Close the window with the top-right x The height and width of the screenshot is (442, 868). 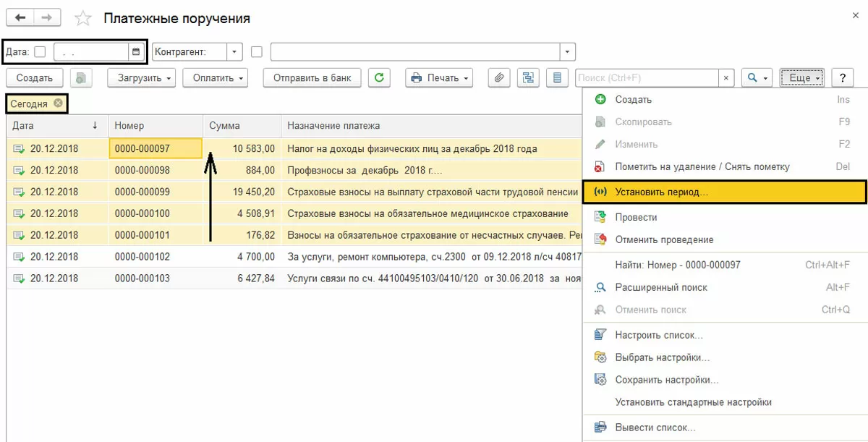tap(855, 14)
